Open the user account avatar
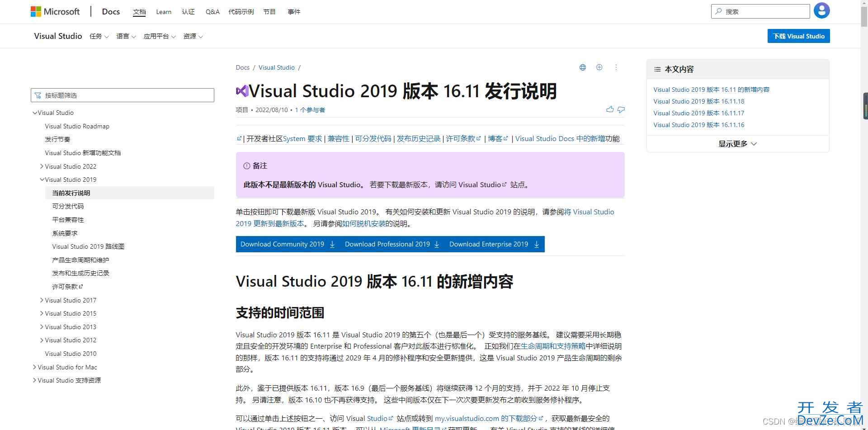This screenshot has width=868, height=430. coord(821,10)
